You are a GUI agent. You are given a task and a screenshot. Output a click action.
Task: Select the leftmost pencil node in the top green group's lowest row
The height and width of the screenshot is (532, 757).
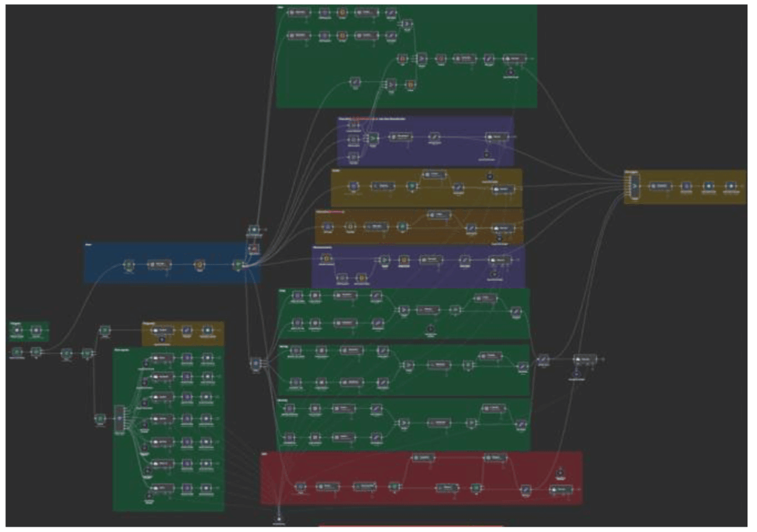pos(355,83)
